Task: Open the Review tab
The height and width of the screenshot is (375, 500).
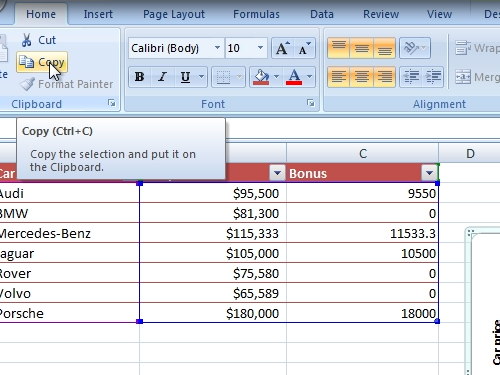Action: 381,14
